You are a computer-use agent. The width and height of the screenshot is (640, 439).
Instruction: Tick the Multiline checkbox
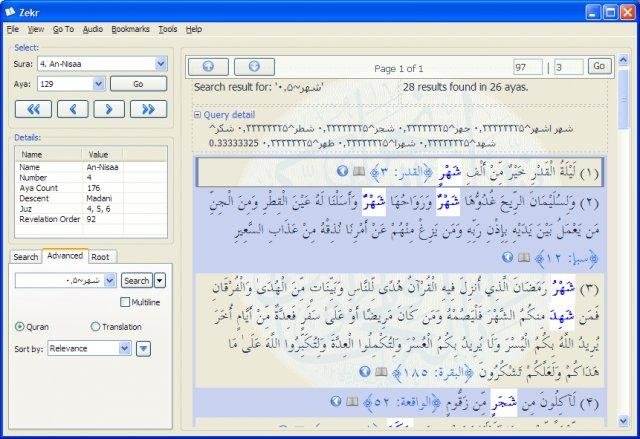pyautogui.click(x=125, y=302)
